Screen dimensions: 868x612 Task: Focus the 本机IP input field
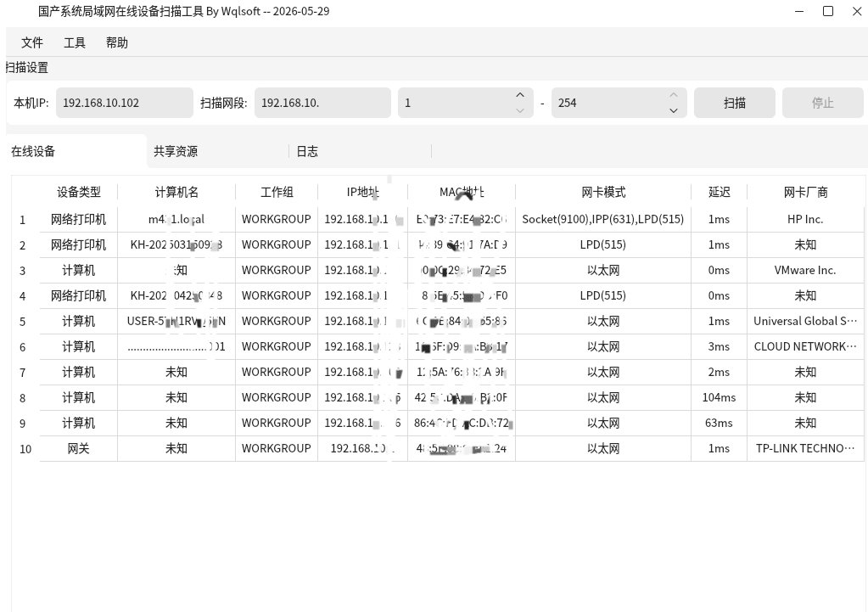(125, 103)
